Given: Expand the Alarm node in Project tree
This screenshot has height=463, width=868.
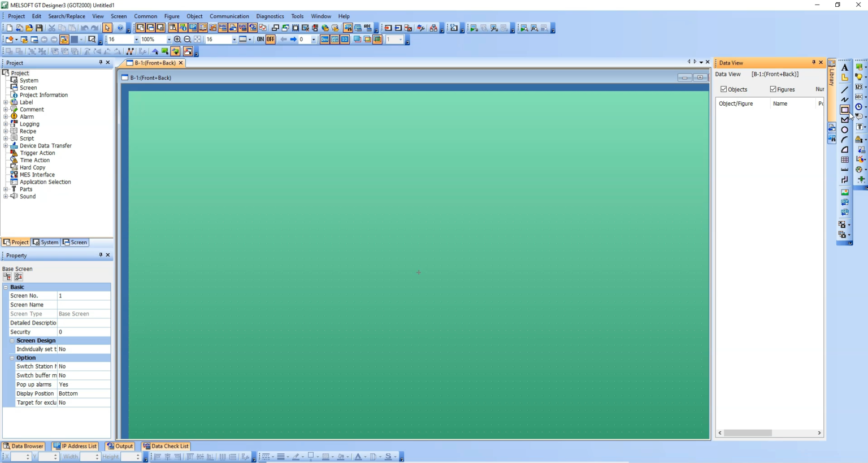Looking at the screenshot, I should [5, 116].
